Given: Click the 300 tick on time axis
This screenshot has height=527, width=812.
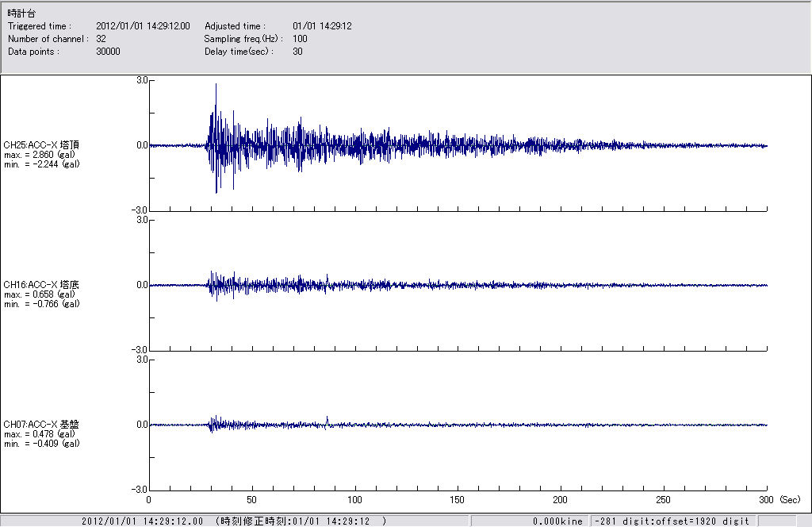Looking at the screenshot, I should pos(766,500).
